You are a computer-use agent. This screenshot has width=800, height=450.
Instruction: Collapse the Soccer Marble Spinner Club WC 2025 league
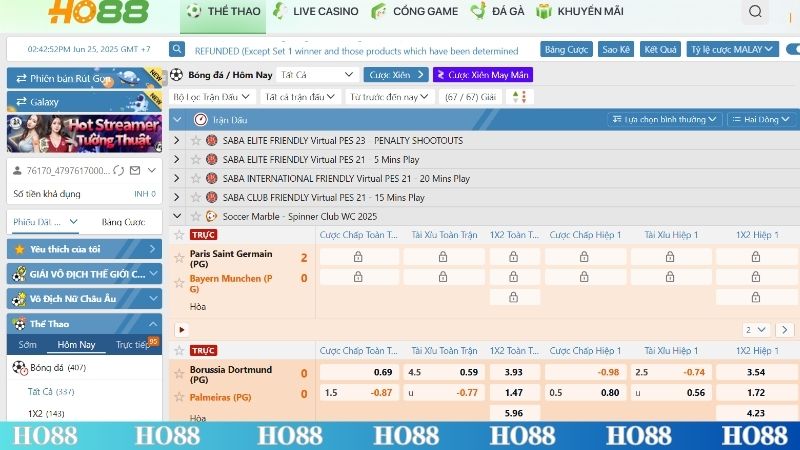tap(177, 216)
